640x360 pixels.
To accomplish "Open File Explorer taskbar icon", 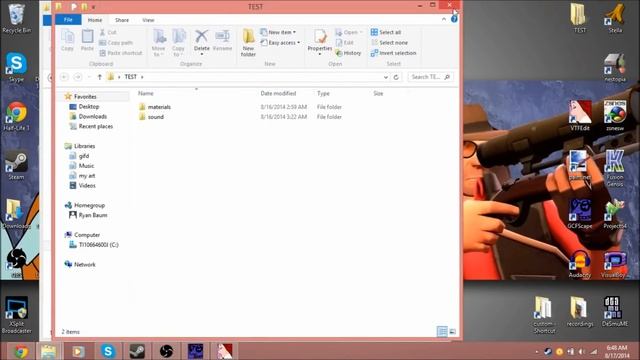I will pyautogui.click(x=49, y=351).
